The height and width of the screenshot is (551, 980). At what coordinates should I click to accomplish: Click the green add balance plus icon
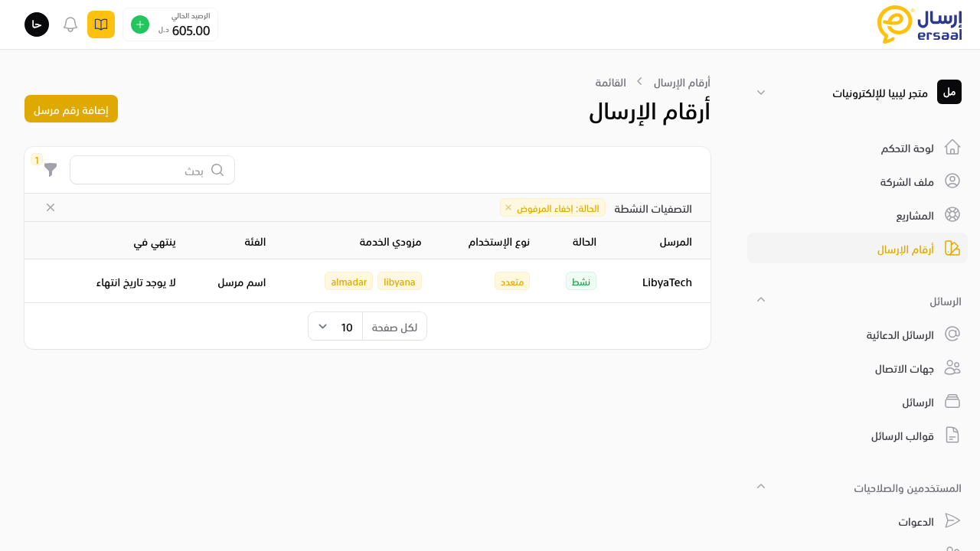(140, 24)
